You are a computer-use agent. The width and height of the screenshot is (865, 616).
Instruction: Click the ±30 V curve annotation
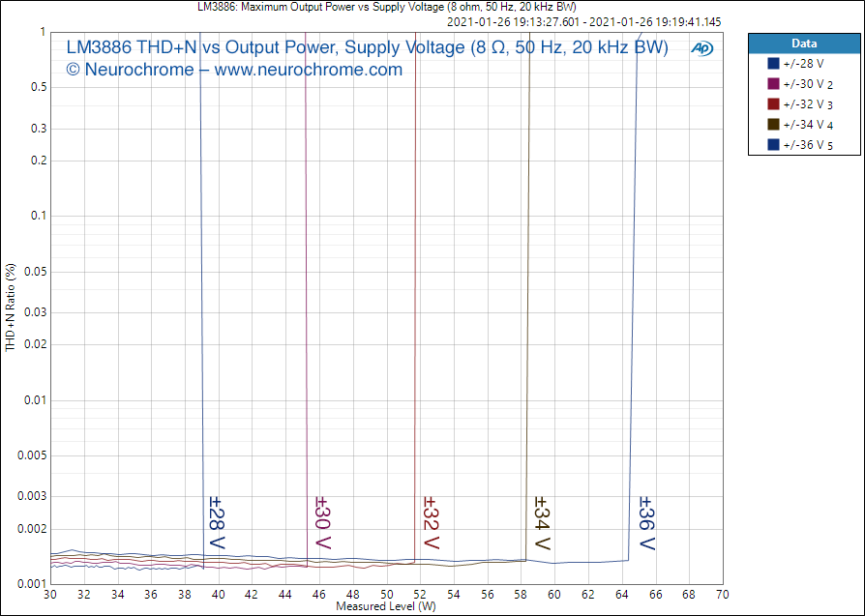click(x=322, y=523)
